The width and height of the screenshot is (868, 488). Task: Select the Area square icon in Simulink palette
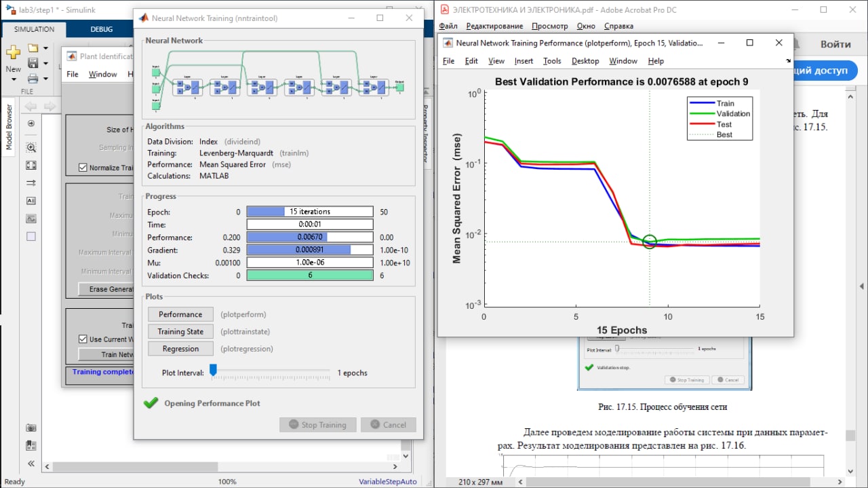31,236
